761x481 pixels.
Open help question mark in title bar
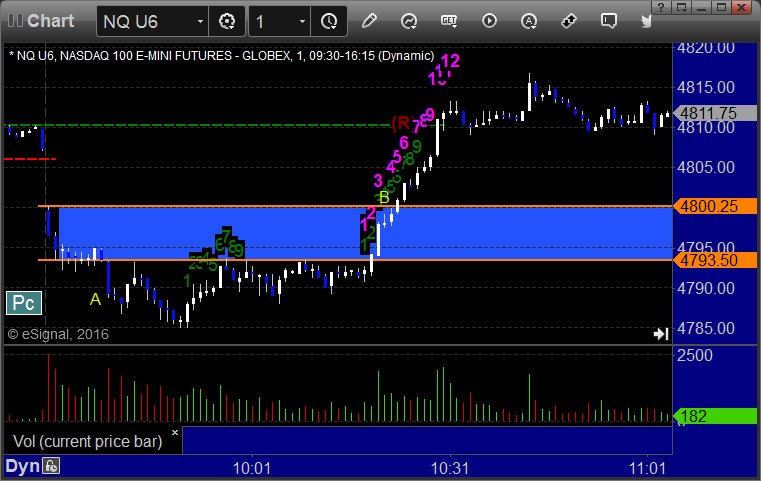(x=662, y=7)
